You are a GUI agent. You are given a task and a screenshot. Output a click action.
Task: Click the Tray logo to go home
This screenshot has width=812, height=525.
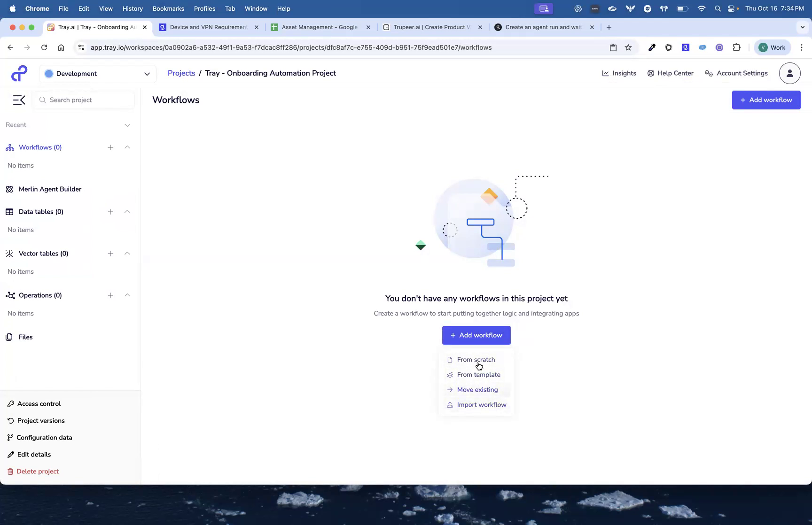19,73
